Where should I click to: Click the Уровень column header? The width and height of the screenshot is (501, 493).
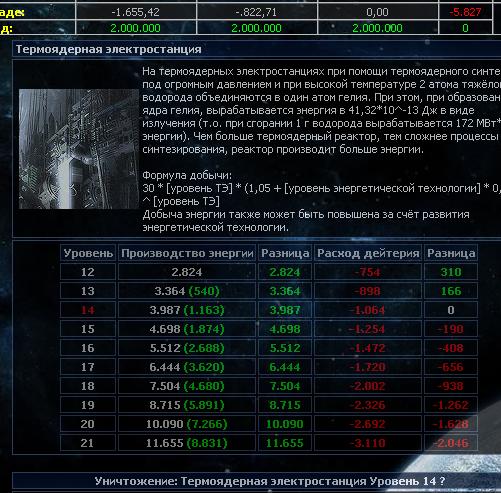click(88, 253)
